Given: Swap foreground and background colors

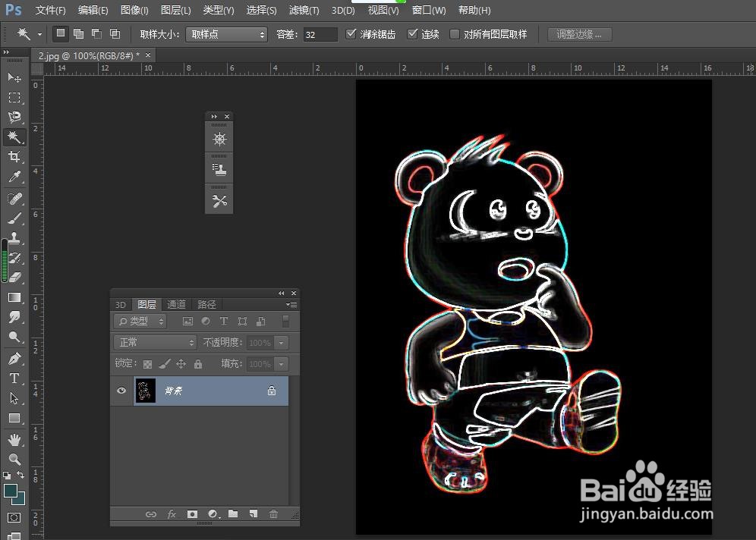Looking at the screenshot, I should [x=20, y=475].
